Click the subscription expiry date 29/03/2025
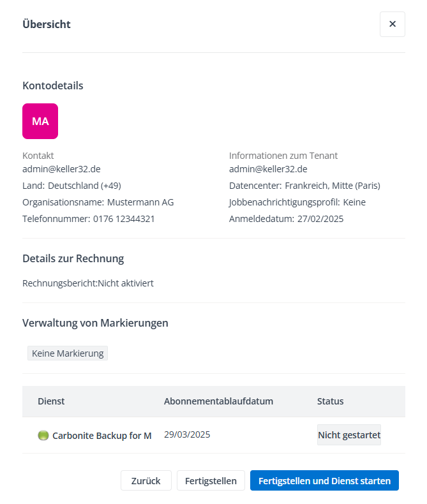This screenshot has height=504, width=427. click(x=187, y=434)
